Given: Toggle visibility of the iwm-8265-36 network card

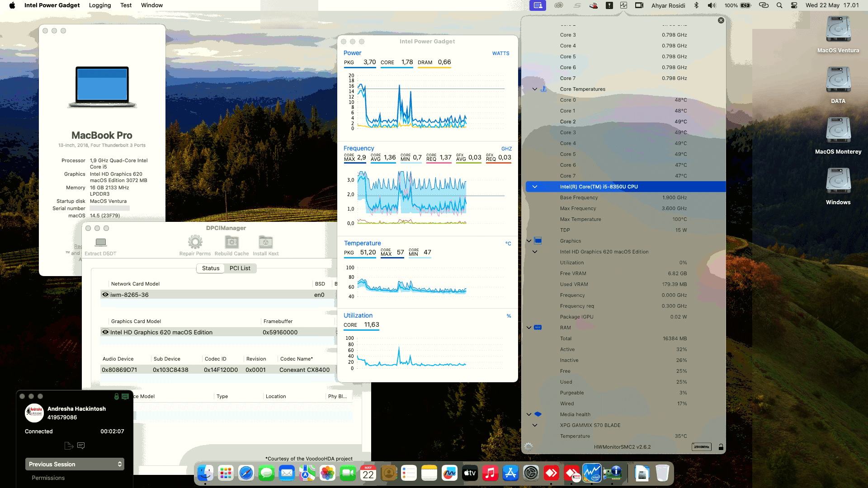Looking at the screenshot, I should pos(105,294).
